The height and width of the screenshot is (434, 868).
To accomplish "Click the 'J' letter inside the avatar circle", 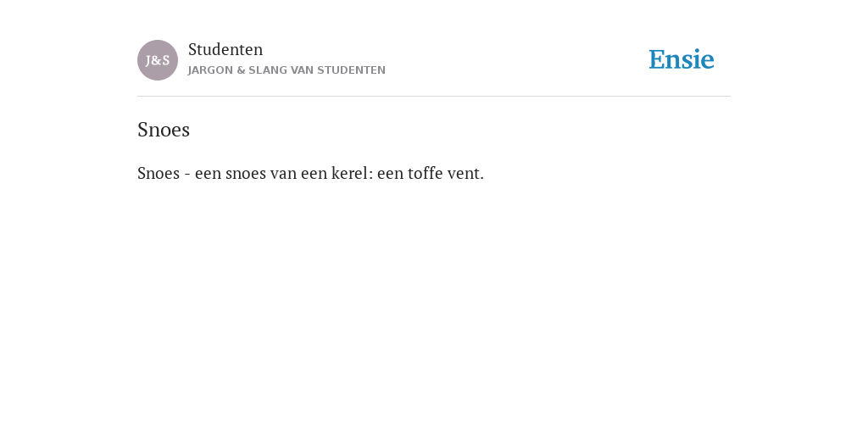I will click(148, 60).
